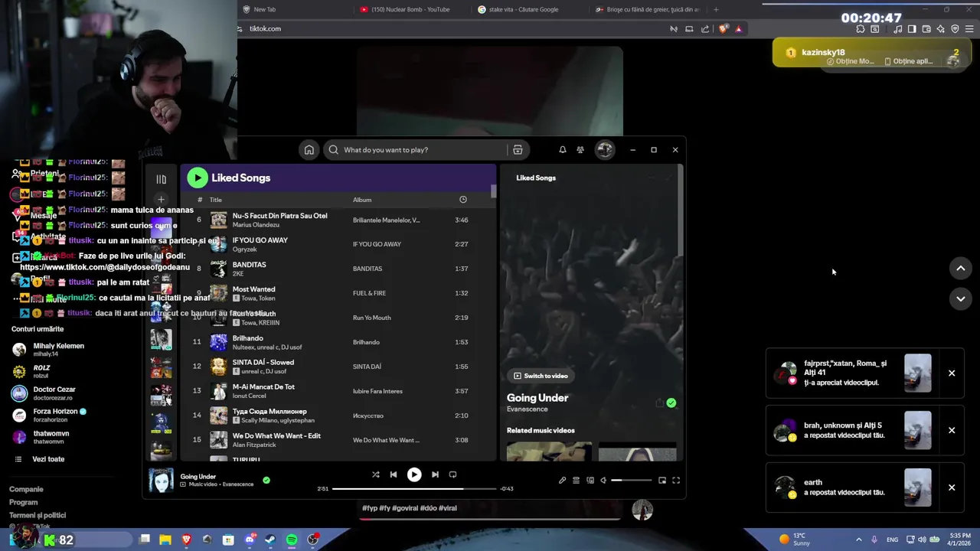Seek in Going Under progress bar
This screenshot has width=980, height=551.
(414, 488)
